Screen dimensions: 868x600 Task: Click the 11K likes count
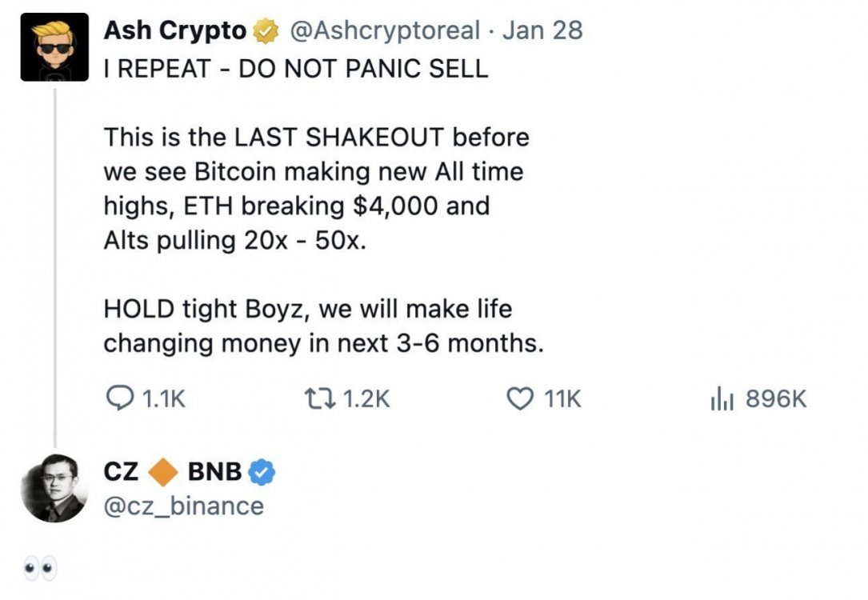click(562, 398)
